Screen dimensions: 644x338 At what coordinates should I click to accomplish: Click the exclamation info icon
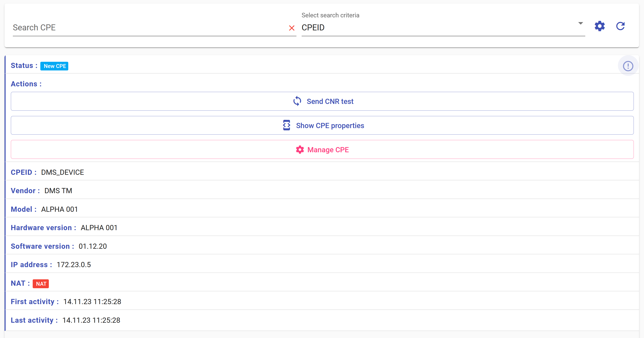click(x=628, y=66)
